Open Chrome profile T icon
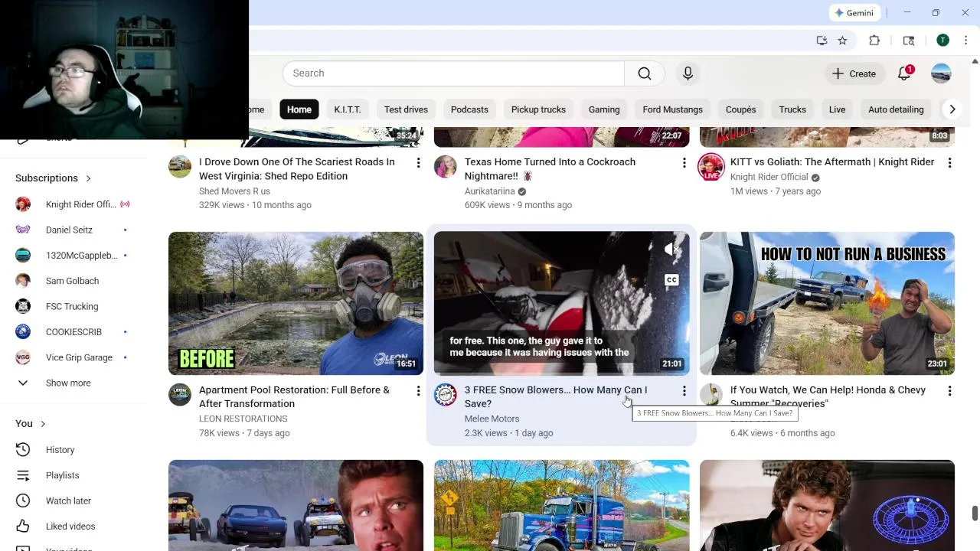The image size is (980, 551). 942,41
